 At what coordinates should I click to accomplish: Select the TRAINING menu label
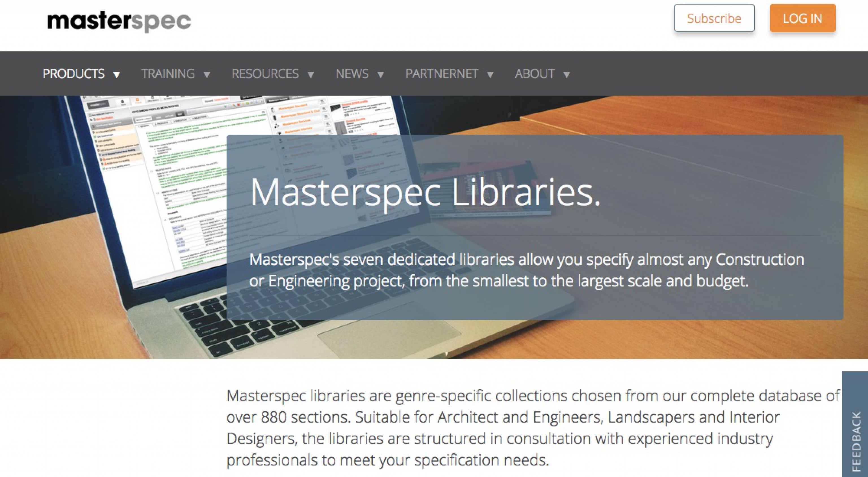168,74
